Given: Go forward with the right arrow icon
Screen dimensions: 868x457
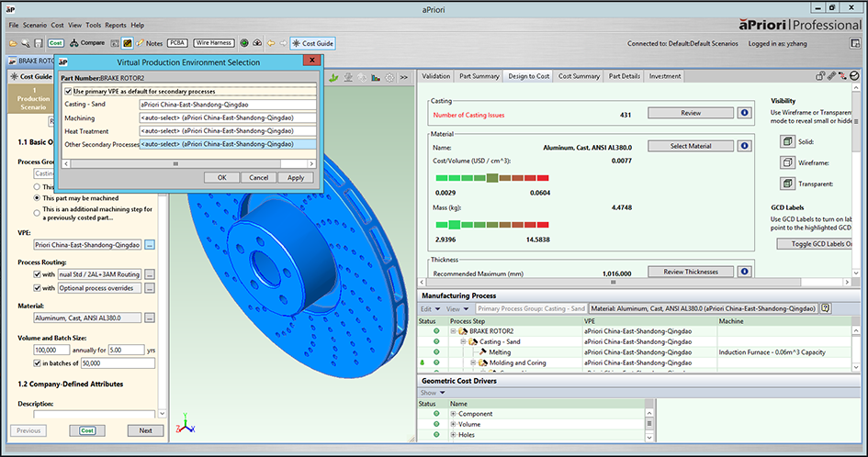Looking at the screenshot, I should pyautogui.click(x=283, y=43).
